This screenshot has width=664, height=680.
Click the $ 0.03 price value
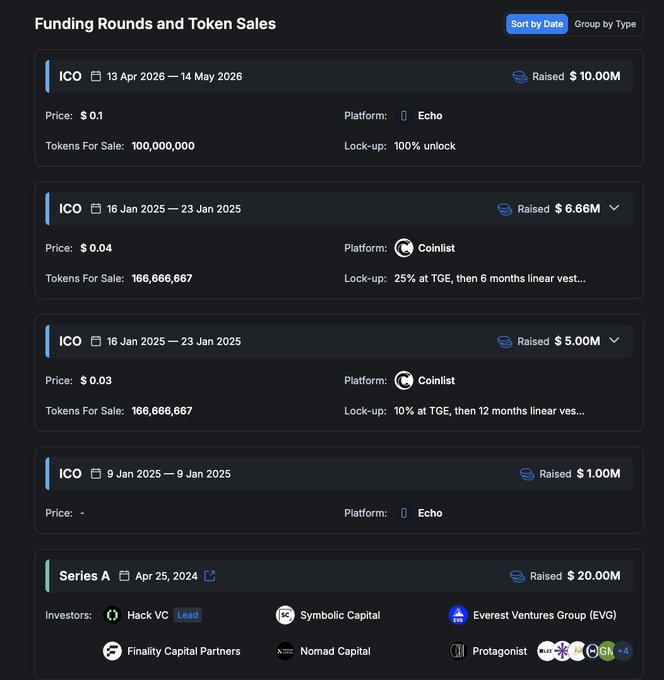(96, 380)
